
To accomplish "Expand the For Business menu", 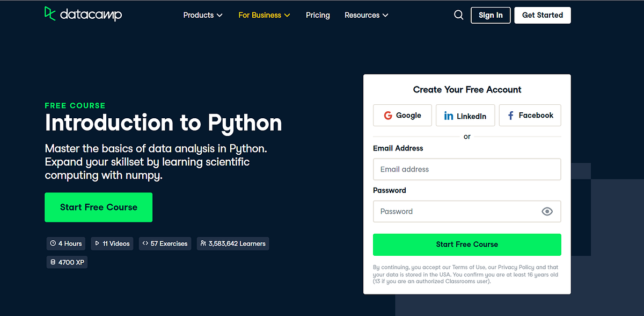I will coord(264,15).
